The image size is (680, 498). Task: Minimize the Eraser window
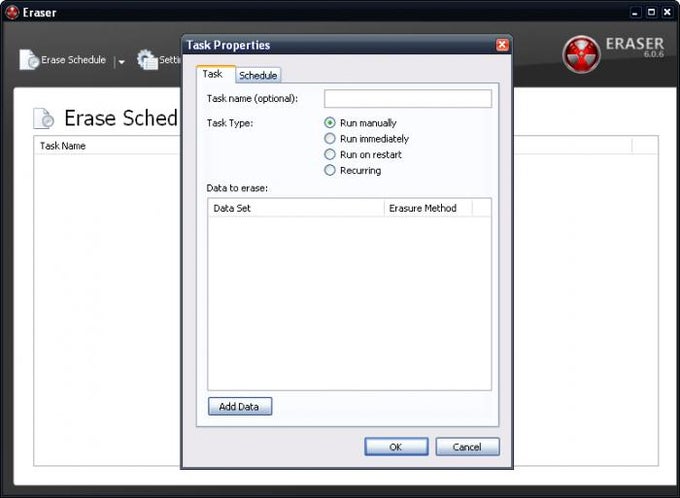click(635, 13)
